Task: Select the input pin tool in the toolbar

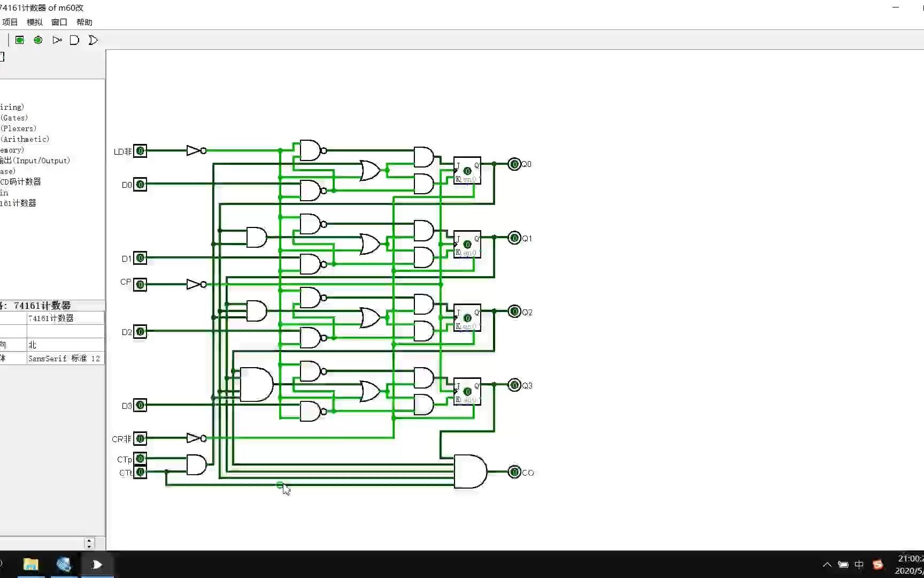Action: pos(19,40)
